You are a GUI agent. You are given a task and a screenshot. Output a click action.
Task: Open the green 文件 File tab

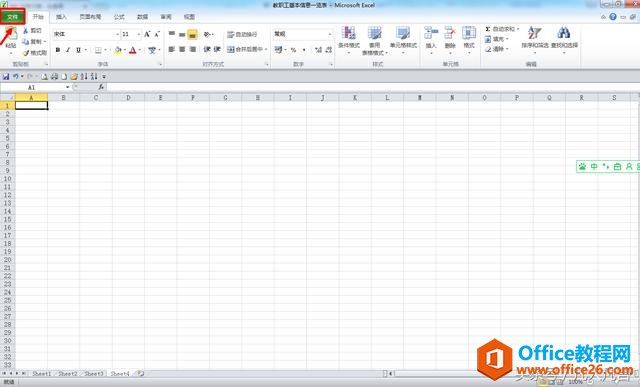[x=13, y=17]
